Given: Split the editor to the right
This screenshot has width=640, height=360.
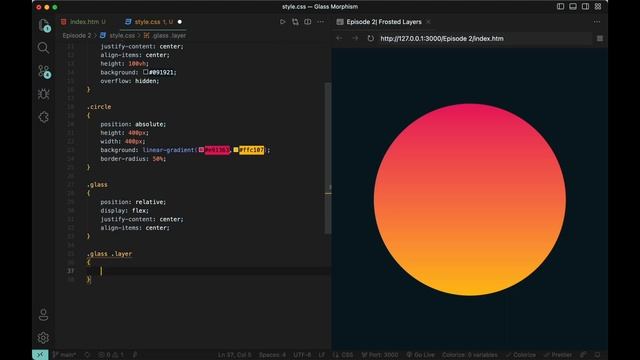Looking at the screenshot, I should [x=308, y=22].
